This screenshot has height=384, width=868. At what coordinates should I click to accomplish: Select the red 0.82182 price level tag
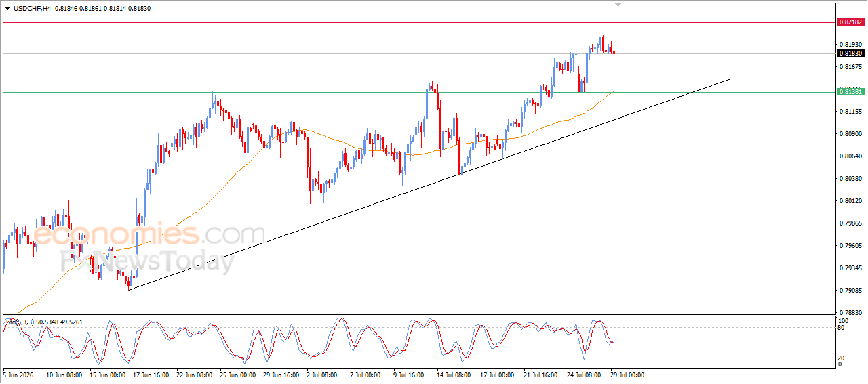pos(850,22)
